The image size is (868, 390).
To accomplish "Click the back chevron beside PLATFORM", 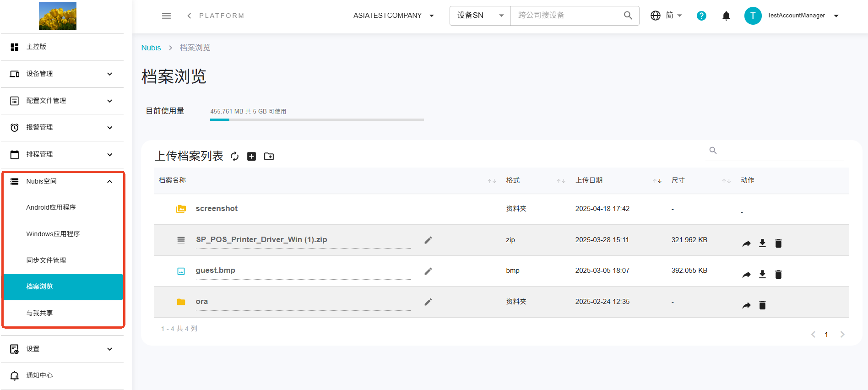I will (189, 16).
